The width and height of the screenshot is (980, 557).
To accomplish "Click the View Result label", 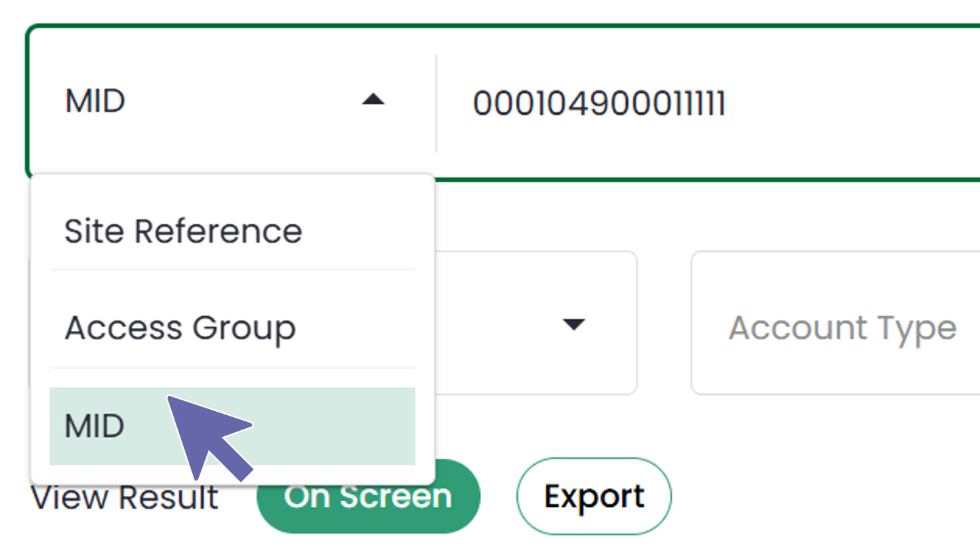I will 126,497.
